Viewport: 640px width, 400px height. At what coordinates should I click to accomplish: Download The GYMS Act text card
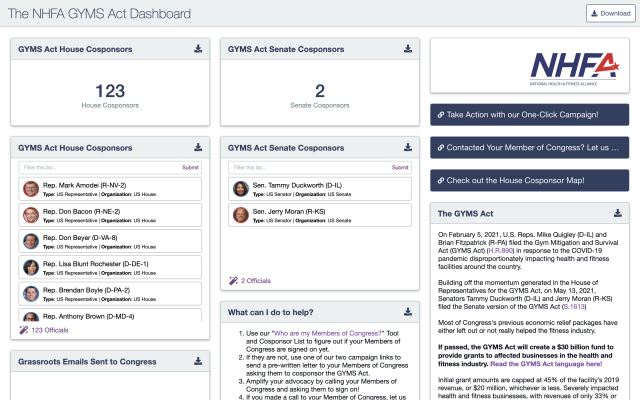(x=618, y=213)
